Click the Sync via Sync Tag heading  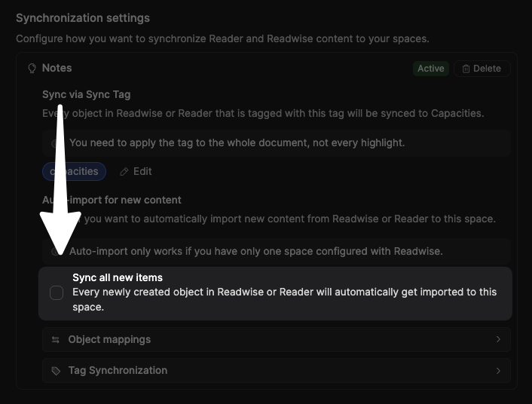86,94
